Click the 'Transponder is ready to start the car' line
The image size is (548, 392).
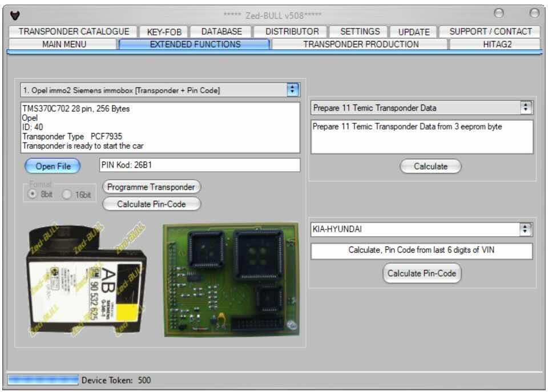(83, 146)
